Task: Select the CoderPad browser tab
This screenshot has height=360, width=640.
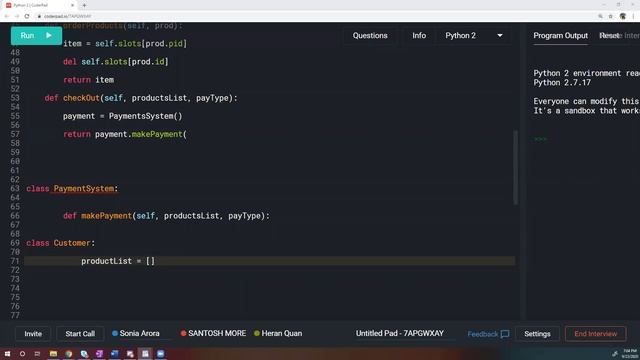Action: click(x=40, y=5)
